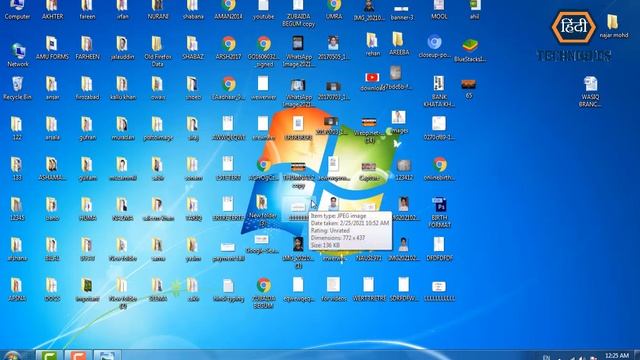Select the images file icon
Image resolution: width=640 pixels, height=360 pixels.
click(x=398, y=122)
